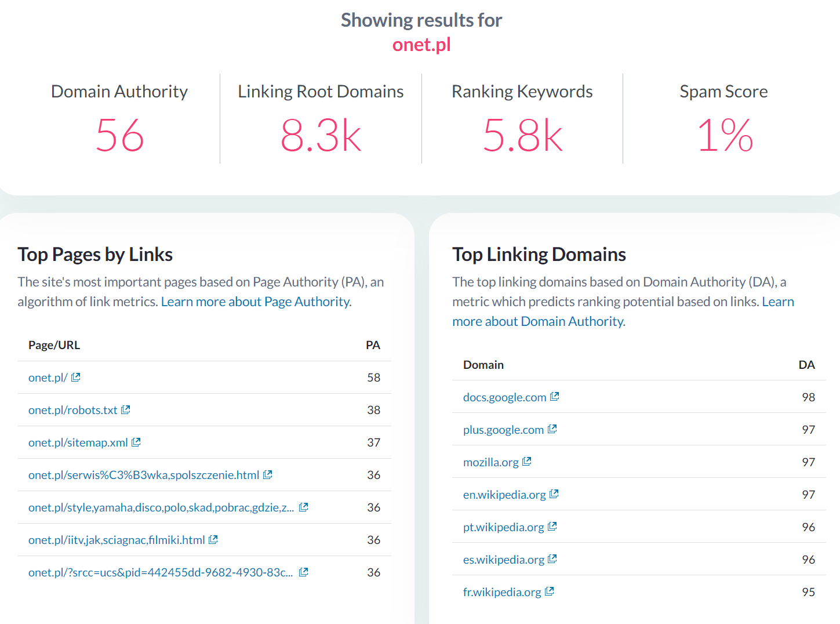The height and width of the screenshot is (624, 840).
Task: Open the serwis spolszczenie.html link
Action: pyautogui.click(x=144, y=475)
